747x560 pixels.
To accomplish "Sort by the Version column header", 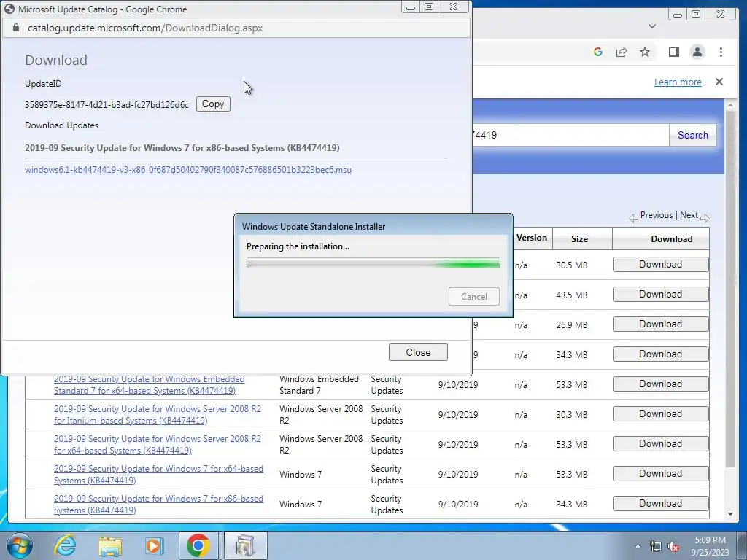I will 532,238.
